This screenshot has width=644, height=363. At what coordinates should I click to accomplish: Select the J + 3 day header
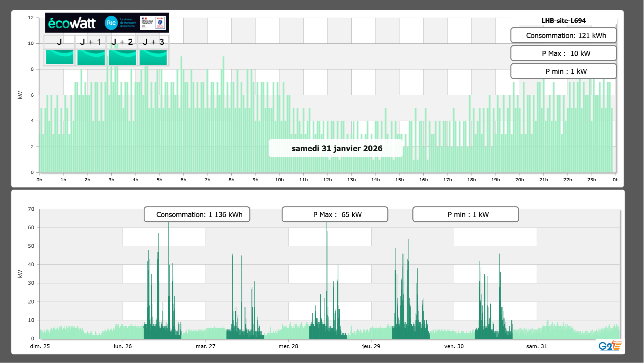(x=153, y=42)
